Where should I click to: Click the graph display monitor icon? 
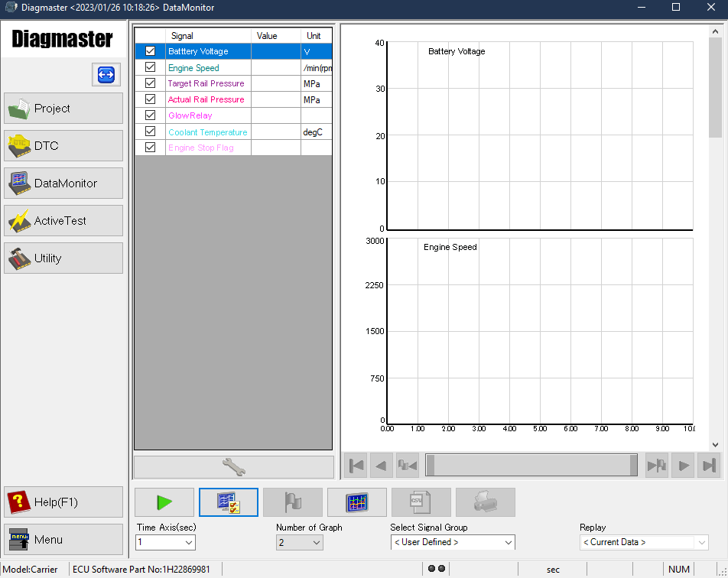[357, 502]
